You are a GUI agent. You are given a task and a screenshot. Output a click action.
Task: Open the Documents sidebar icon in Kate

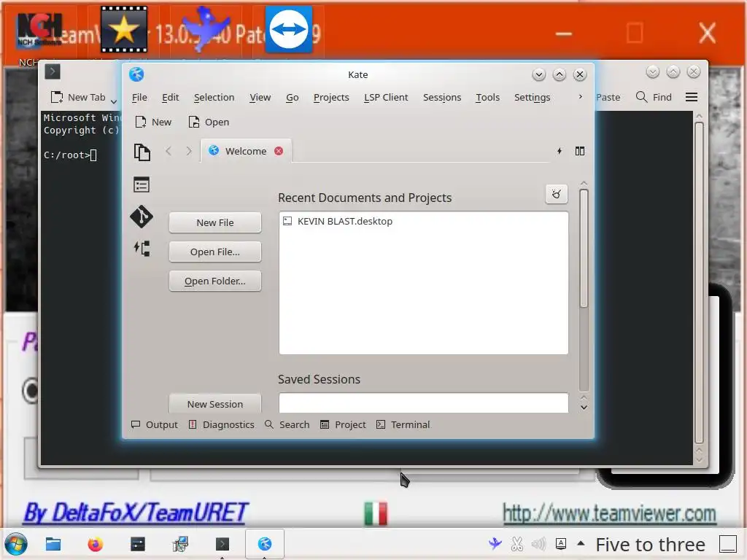142,152
